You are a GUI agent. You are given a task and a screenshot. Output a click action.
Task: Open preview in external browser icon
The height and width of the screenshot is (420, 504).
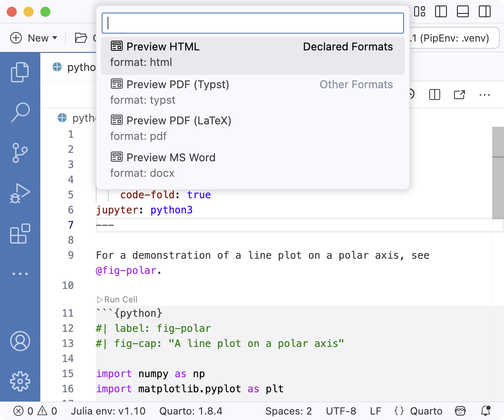point(459,95)
